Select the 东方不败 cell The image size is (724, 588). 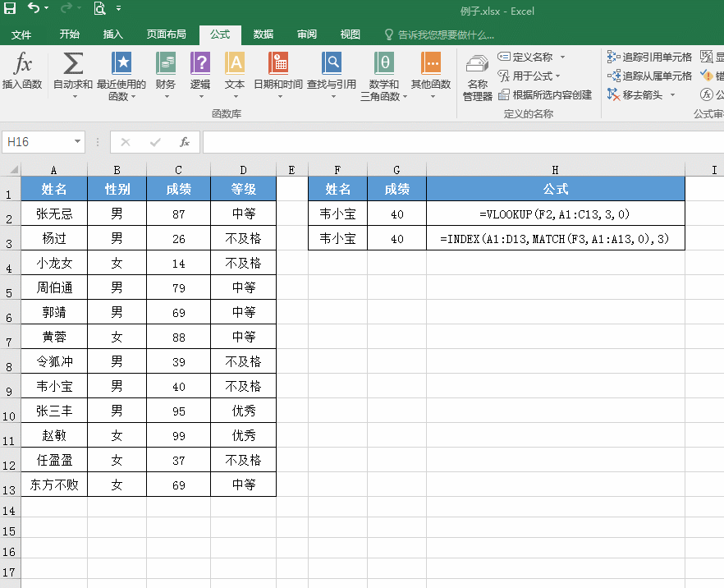point(54,485)
